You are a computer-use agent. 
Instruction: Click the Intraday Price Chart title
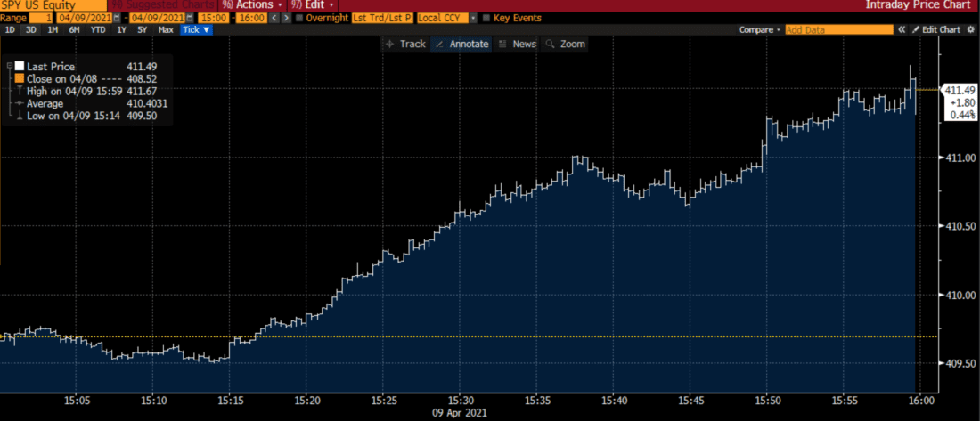tap(920, 4)
